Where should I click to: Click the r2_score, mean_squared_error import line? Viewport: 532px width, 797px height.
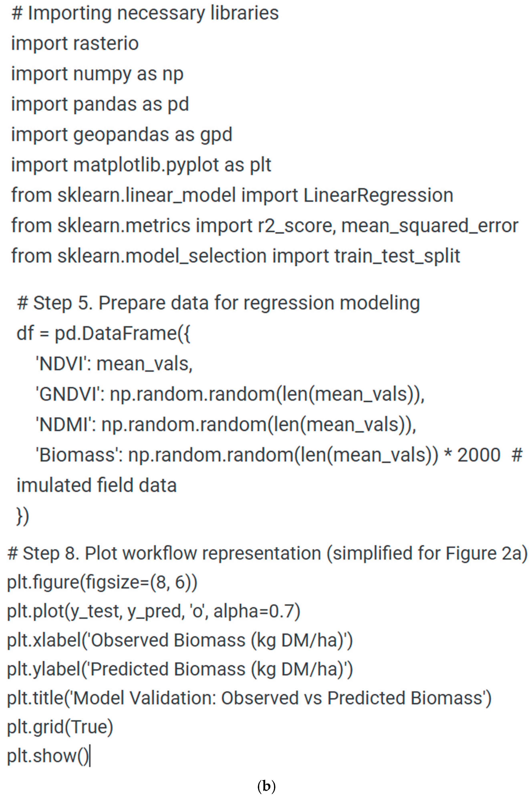[x=265, y=226]
